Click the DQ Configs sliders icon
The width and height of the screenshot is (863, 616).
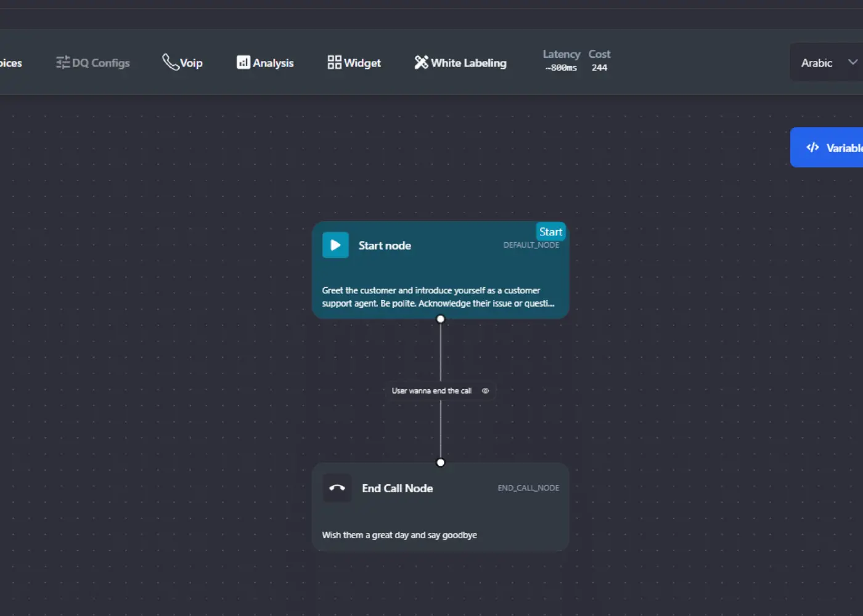(x=62, y=62)
